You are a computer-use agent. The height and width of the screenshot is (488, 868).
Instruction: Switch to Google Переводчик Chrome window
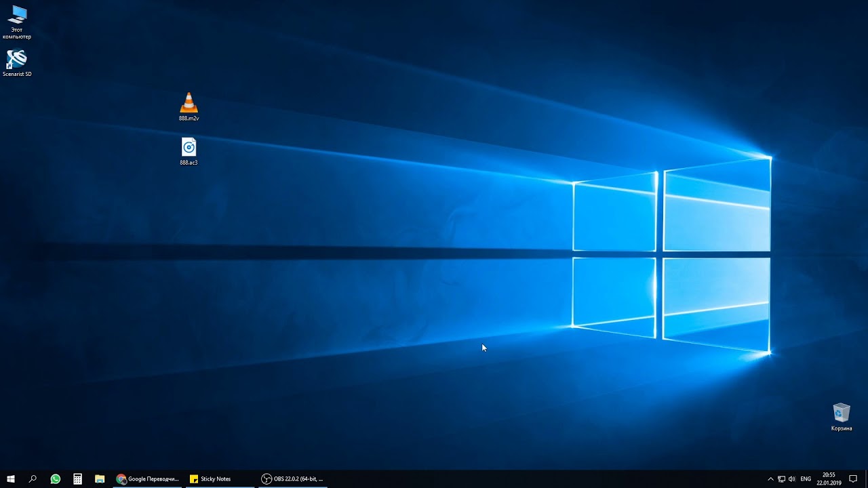click(x=148, y=479)
